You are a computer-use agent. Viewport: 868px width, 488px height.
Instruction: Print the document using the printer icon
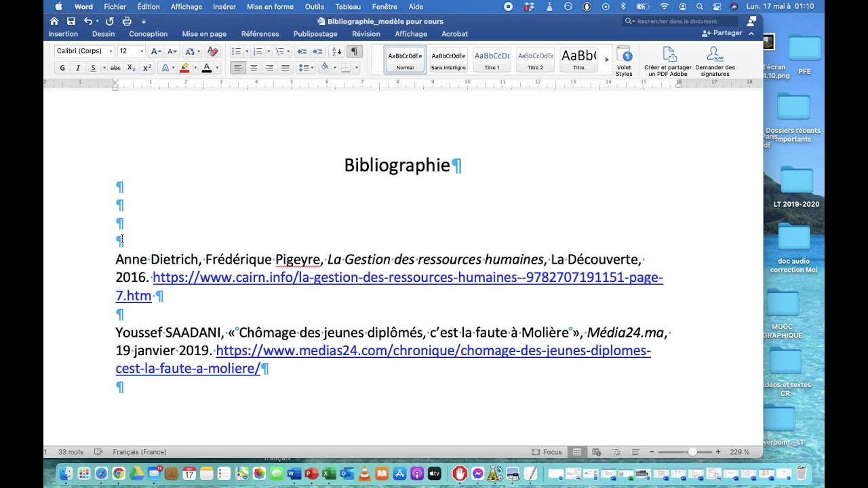pyautogui.click(x=127, y=21)
